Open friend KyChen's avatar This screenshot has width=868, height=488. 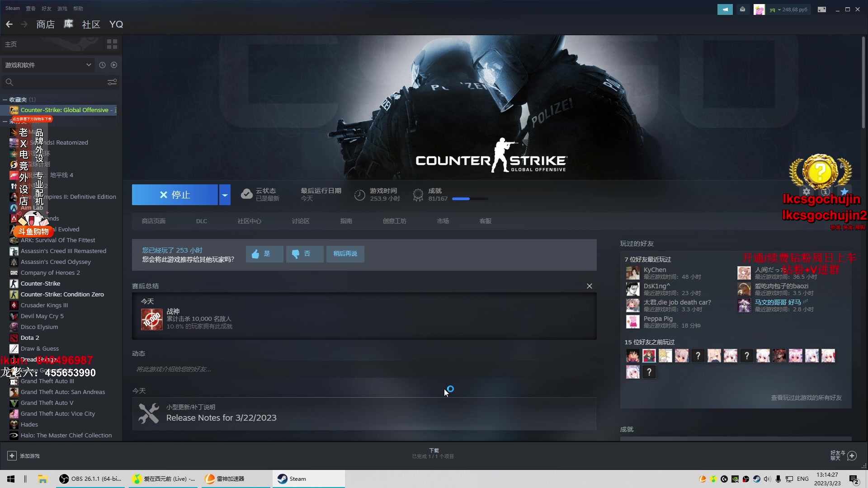[x=632, y=273]
